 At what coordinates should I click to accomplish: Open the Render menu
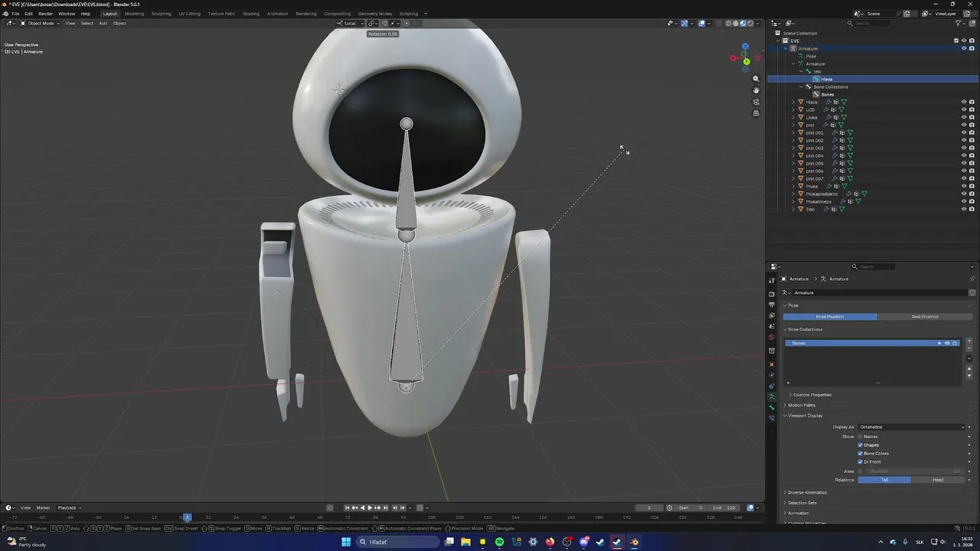click(x=45, y=14)
